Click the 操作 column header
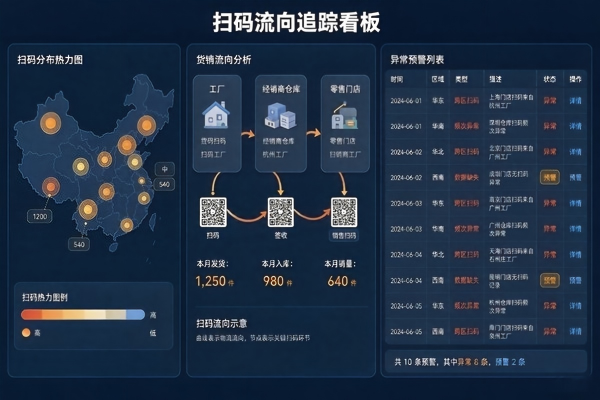The height and width of the screenshot is (400, 600). (575, 79)
